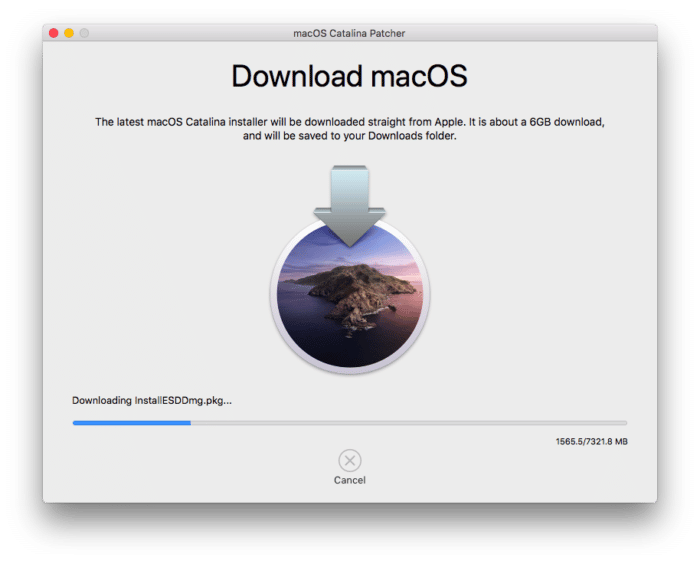Click the Cancel label under the X
Image resolution: width=700 pixels, height=564 pixels.
click(x=350, y=480)
